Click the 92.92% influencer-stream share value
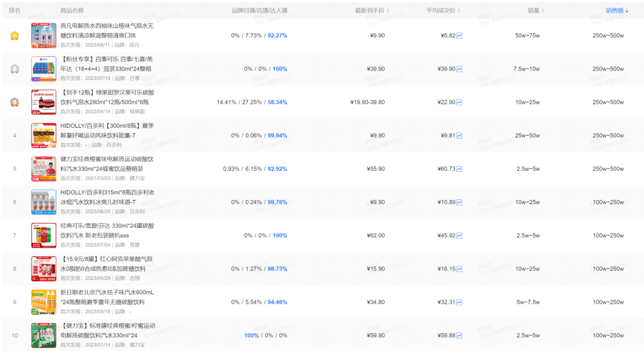This screenshot has height=351, width=644. click(277, 169)
